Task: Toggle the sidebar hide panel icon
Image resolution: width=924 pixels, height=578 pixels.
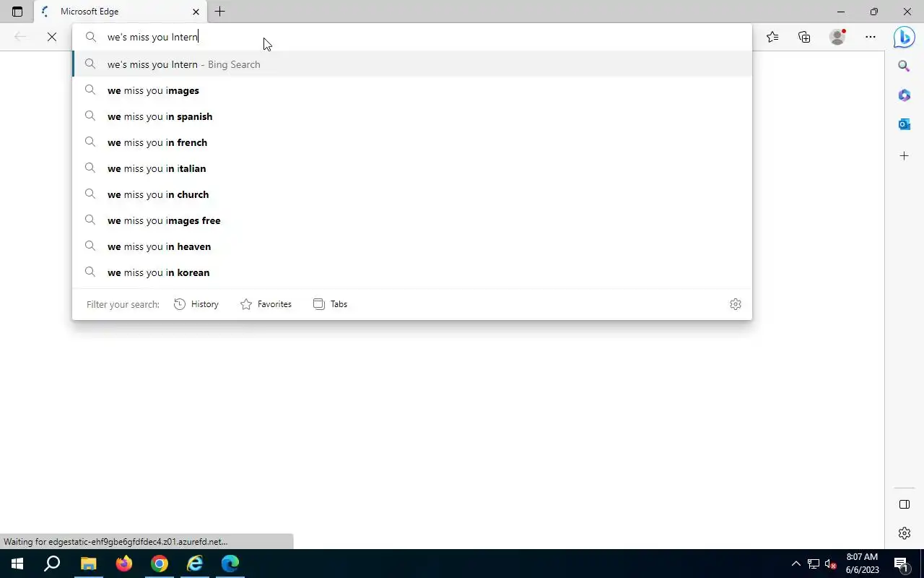Action: tap(904, 504)
